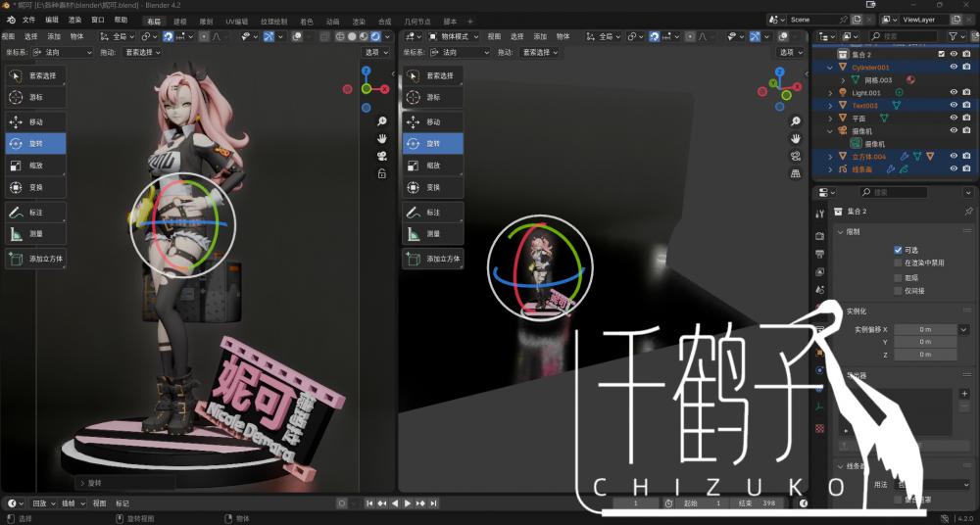980x525 pixels.
Task: Switch left viewport to solid shading
Action: click(353, 37)
